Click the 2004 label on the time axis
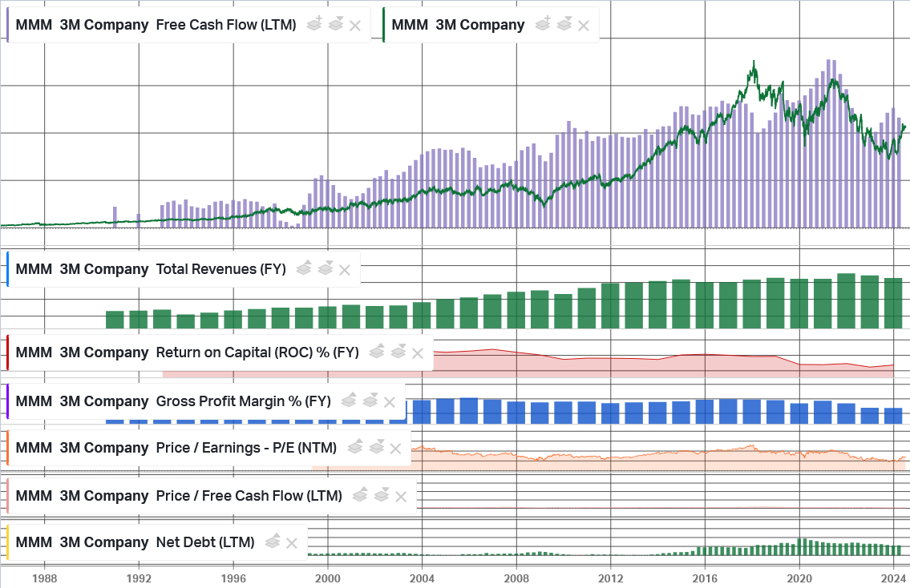910x588 pixels. click(422, 578)
